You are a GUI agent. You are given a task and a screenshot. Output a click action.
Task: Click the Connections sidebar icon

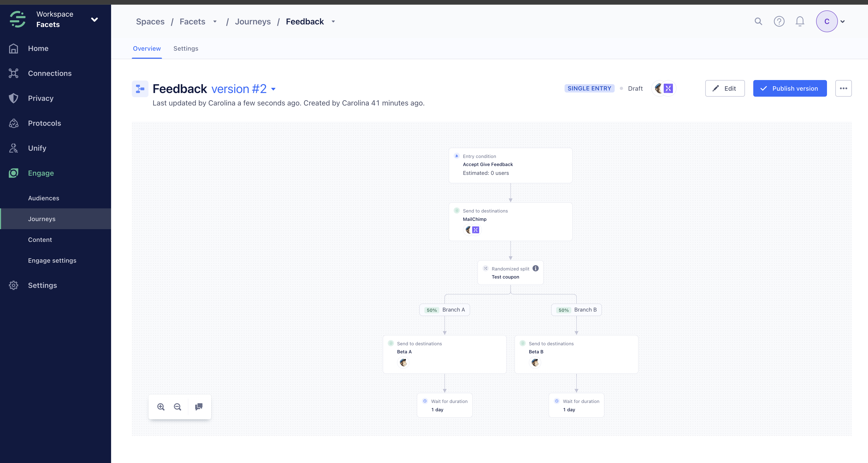[13, 73]
